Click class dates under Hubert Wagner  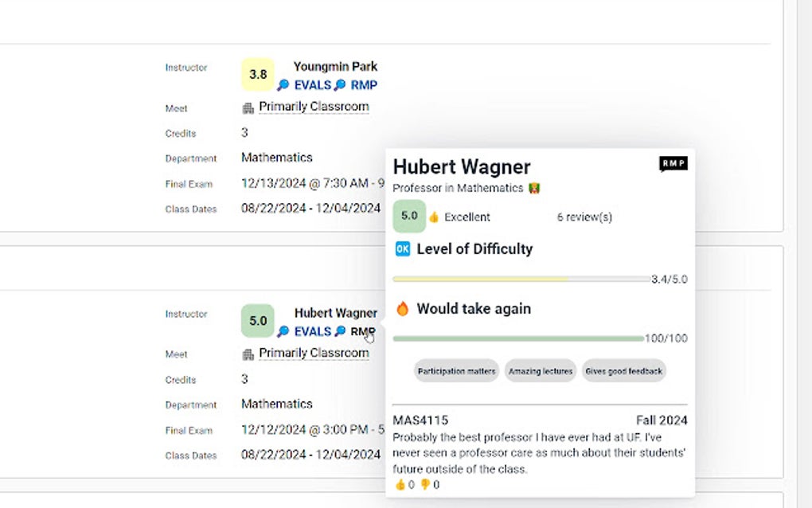310,455
